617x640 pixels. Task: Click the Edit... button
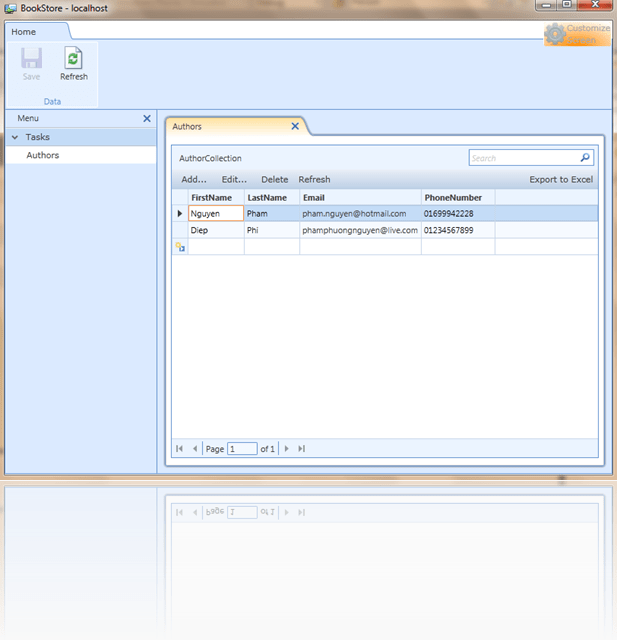click(234, 180)
